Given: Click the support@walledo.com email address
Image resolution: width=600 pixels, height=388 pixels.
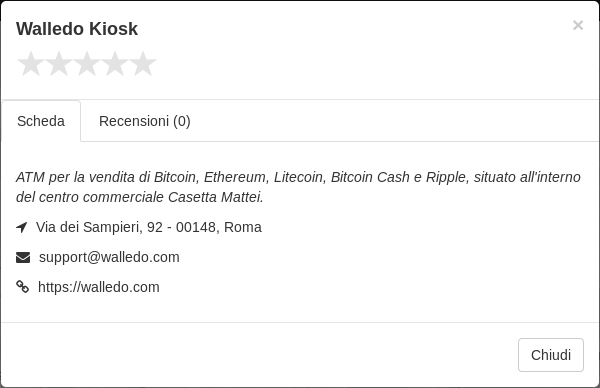Looking at the screenshot, I should pyautogui.click(x=109, y=257).
